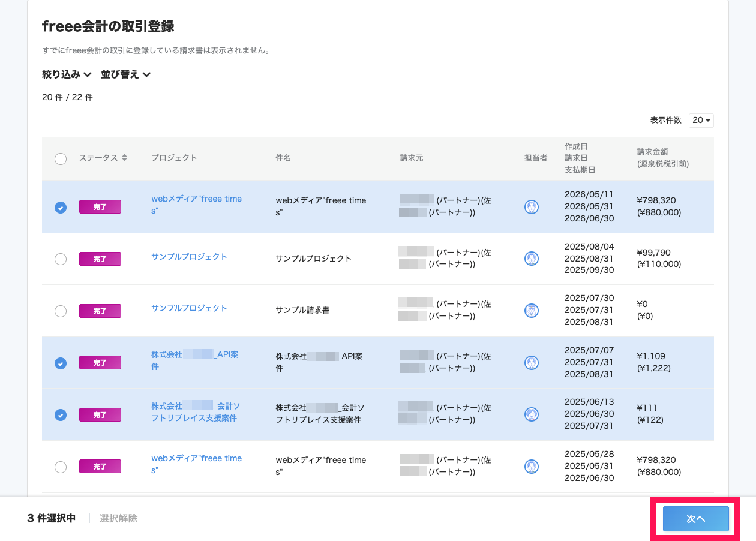The image size is (756, 541).
Task: Click the 担当者 column header
Action: click(x=536, y=158)
